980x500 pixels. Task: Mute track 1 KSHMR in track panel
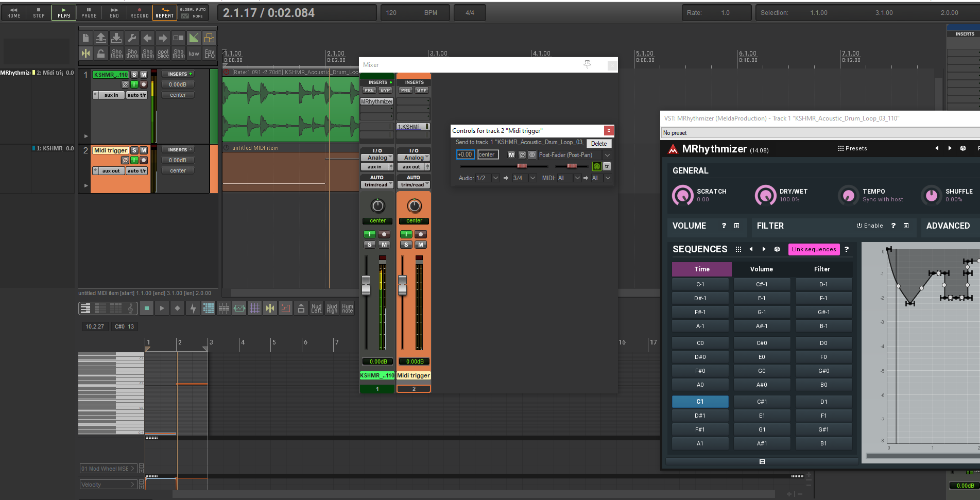pos(144,75)
